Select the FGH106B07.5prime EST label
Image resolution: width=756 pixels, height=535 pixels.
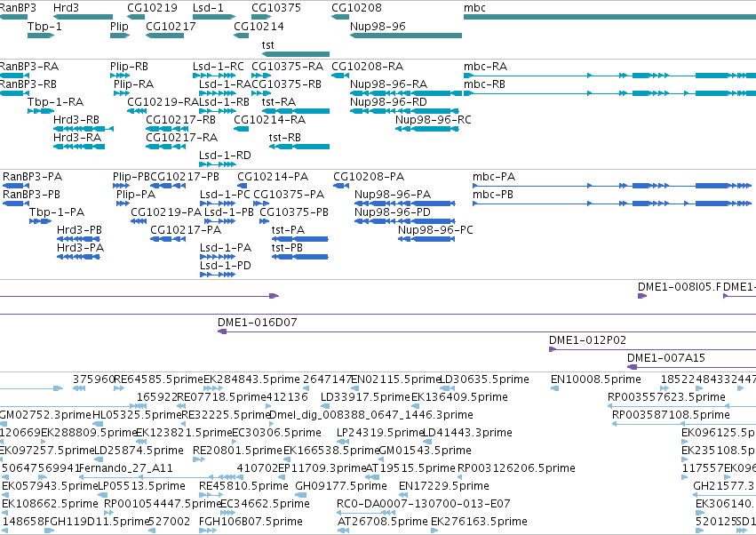click(x=251, y=522)
